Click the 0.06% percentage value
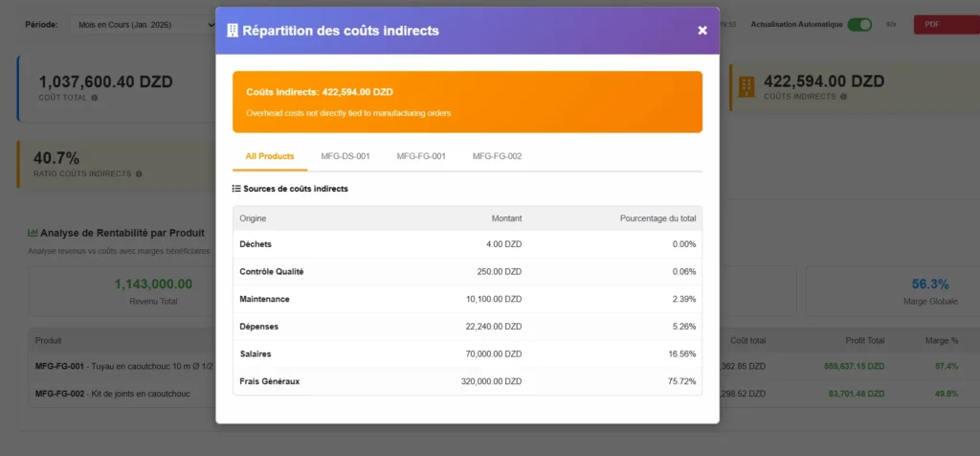 684,271
